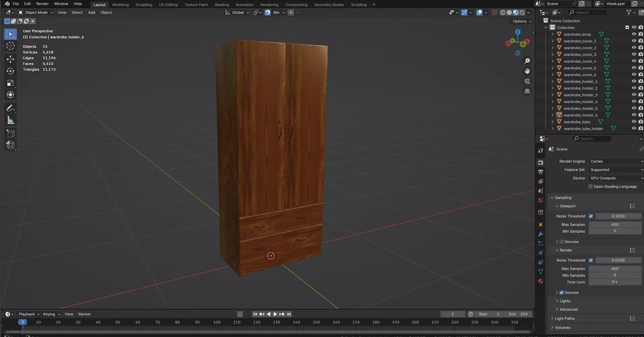Jump to the timeline end frame
Viewport: 644px width, 337px height.
coord(289,314)
